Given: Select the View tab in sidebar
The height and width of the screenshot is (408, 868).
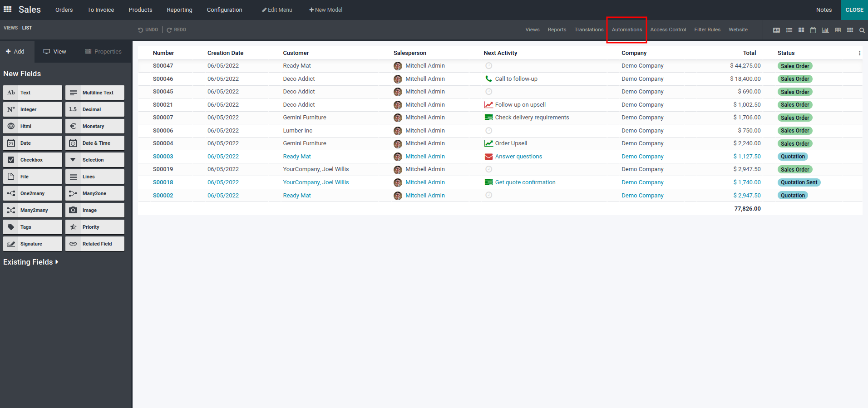Looking at the screenshot, I should pos(55,51).
